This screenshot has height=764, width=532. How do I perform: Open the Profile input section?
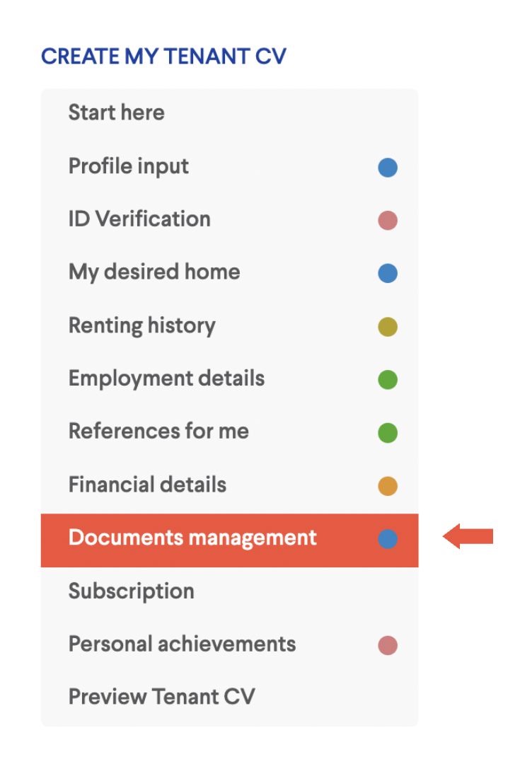[x=229, y=166]
